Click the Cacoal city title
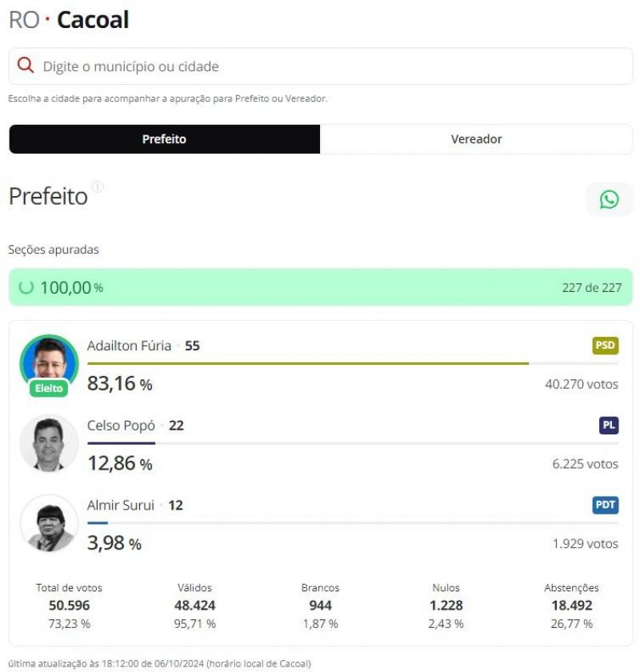This screenshot has height=672, width=640. coord(93,20)
